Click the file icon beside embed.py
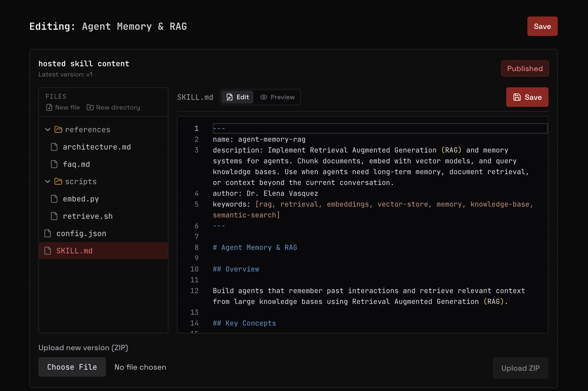The width and height of the screenshot is (588, 391). coord(54,199)
